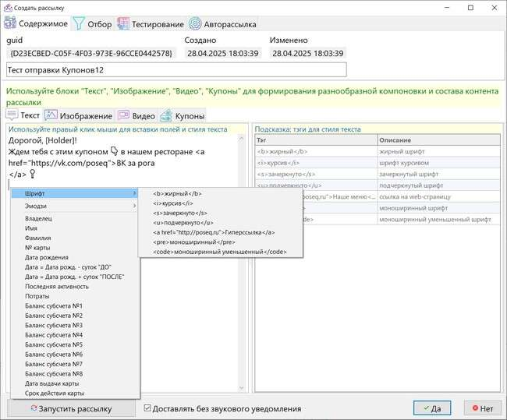Insert the <b>жирный</b> tag from submenu
The image size is (507, 420).
[178, 192]
